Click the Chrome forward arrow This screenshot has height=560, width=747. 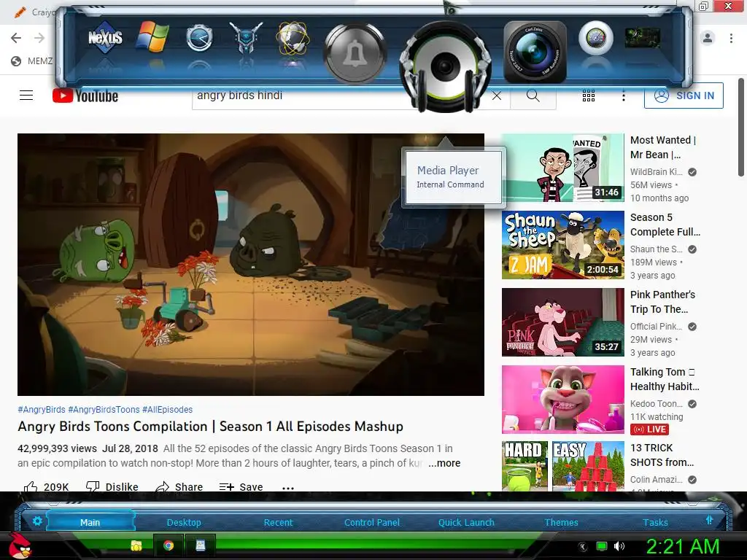click(39, 38)
